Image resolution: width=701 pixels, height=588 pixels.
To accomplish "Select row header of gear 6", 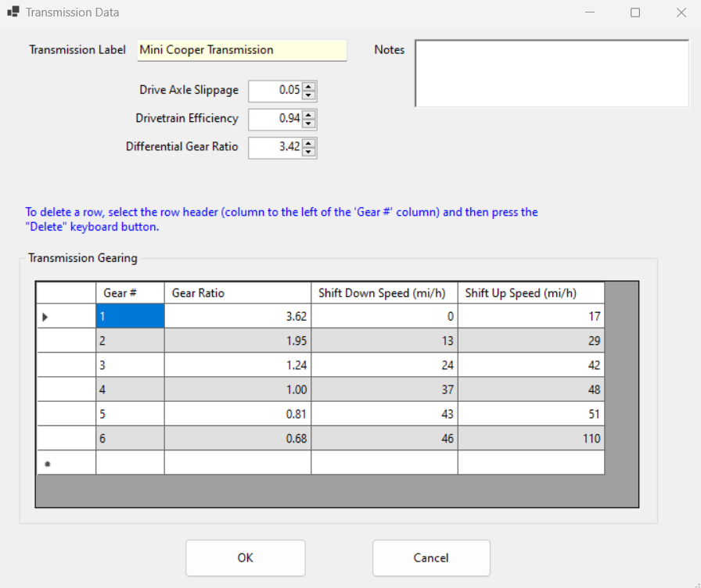I will pos(67,438).
